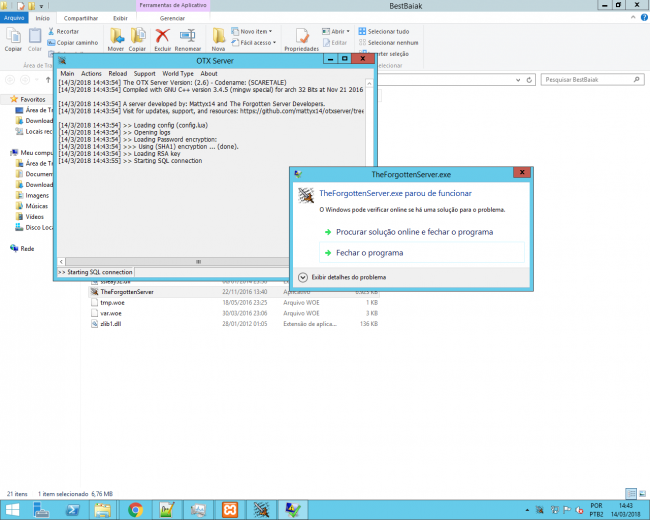This screenshot has height=520, width=650.
Task: Click the Explorer up-arrow navigation button
Action: click(48, 80)
